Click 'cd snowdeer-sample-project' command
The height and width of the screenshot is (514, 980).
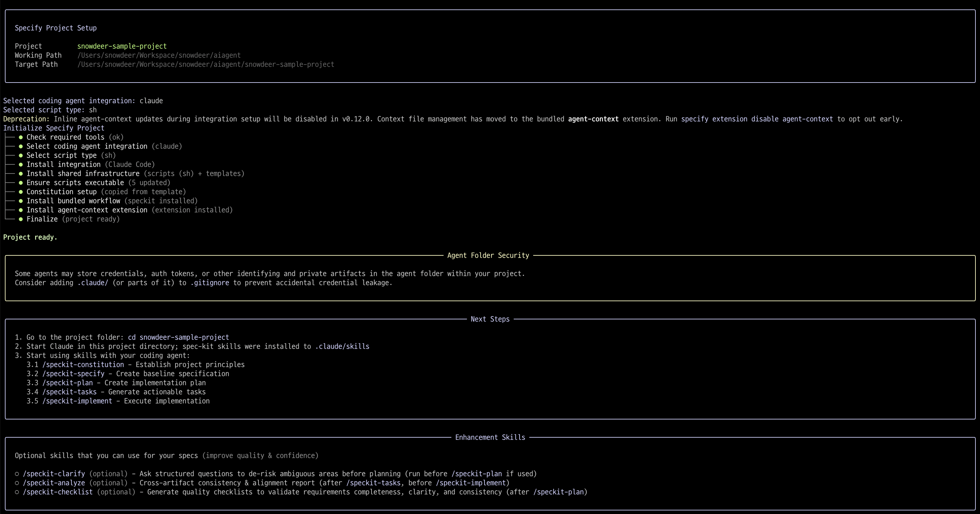[x=178, y=338]
